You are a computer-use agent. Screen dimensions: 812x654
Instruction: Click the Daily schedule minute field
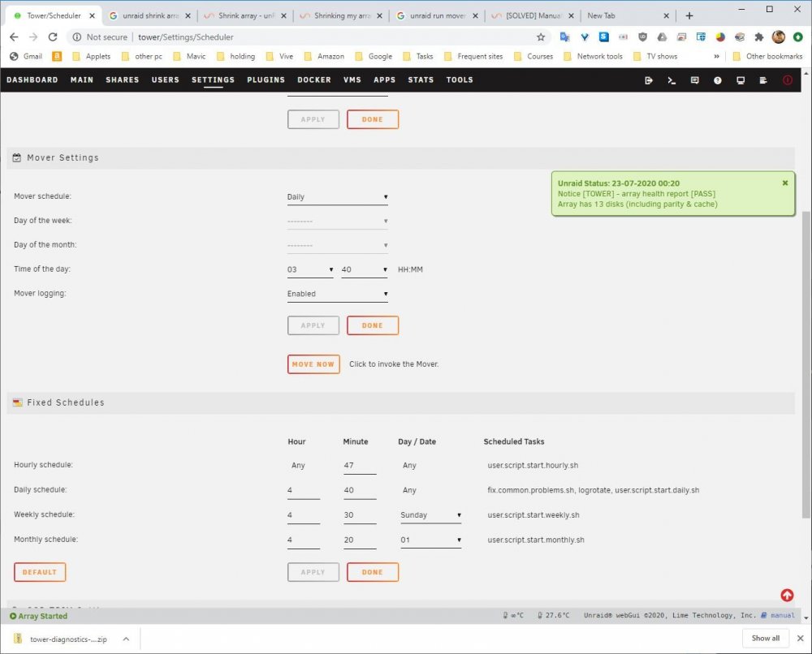click(x=360, y=490)
